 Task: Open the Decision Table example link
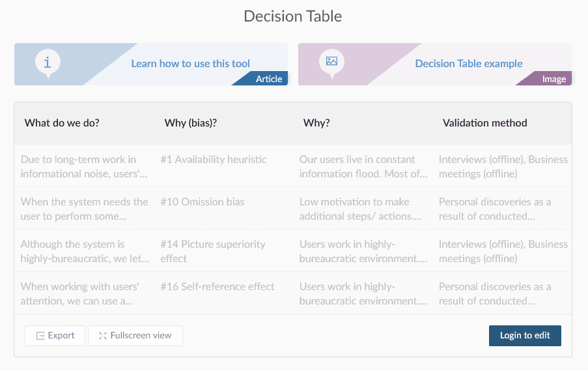469,64
